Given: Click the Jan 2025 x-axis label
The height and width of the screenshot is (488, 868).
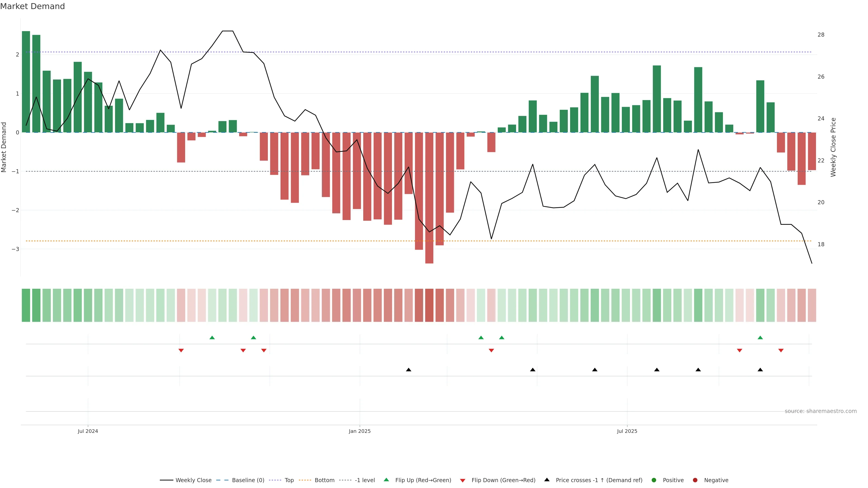Looking at the screenshot, I should [x=360, y=431].
